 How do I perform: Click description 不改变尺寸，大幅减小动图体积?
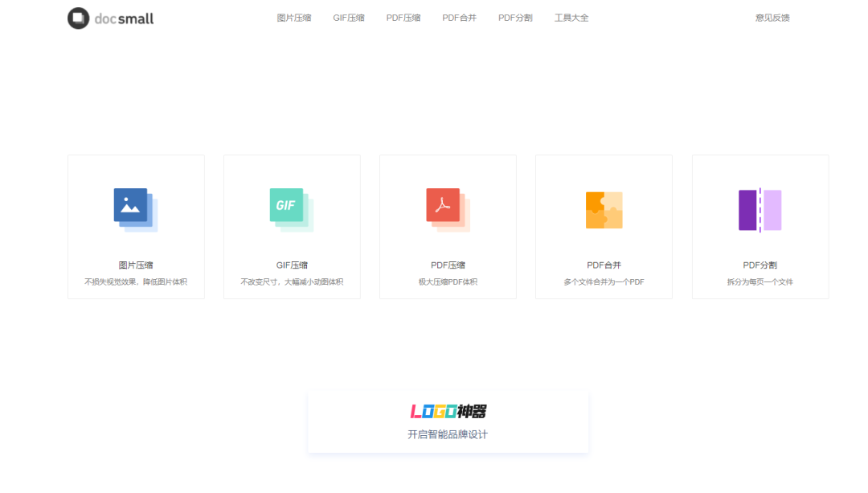tap(292, 282)
